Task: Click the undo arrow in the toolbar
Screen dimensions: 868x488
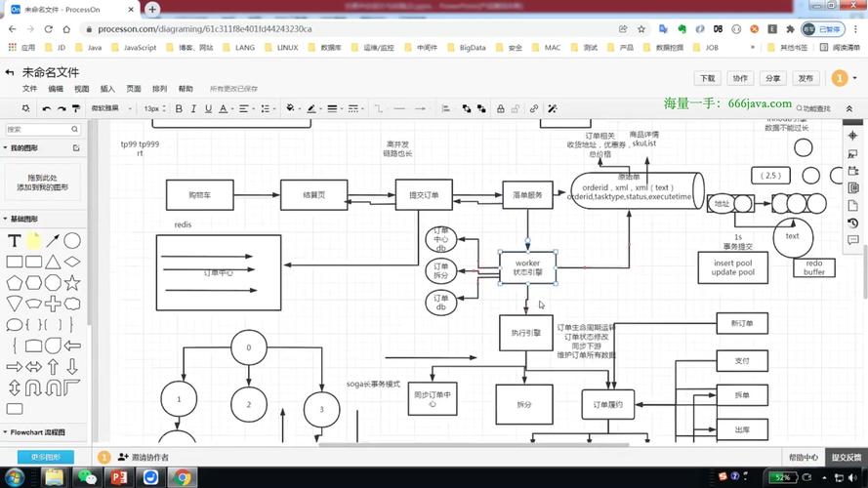Action: coord(46,108)
